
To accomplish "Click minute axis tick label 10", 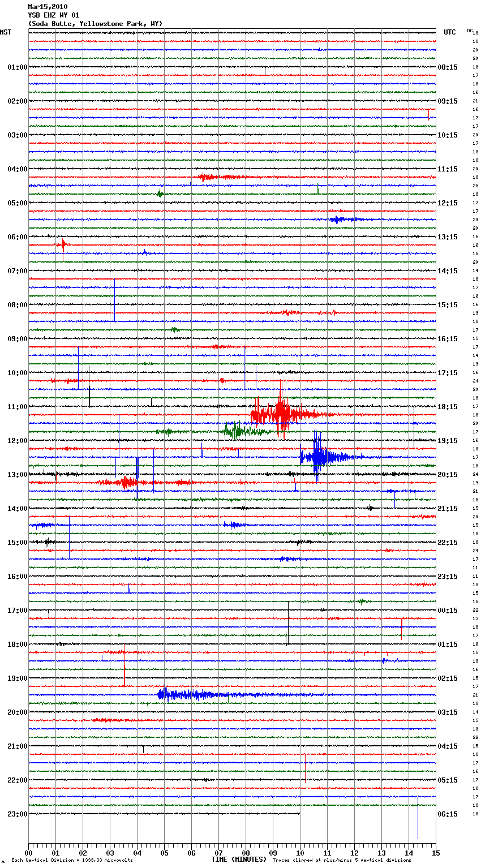I will pyautogui.click(x=300, y=853).
